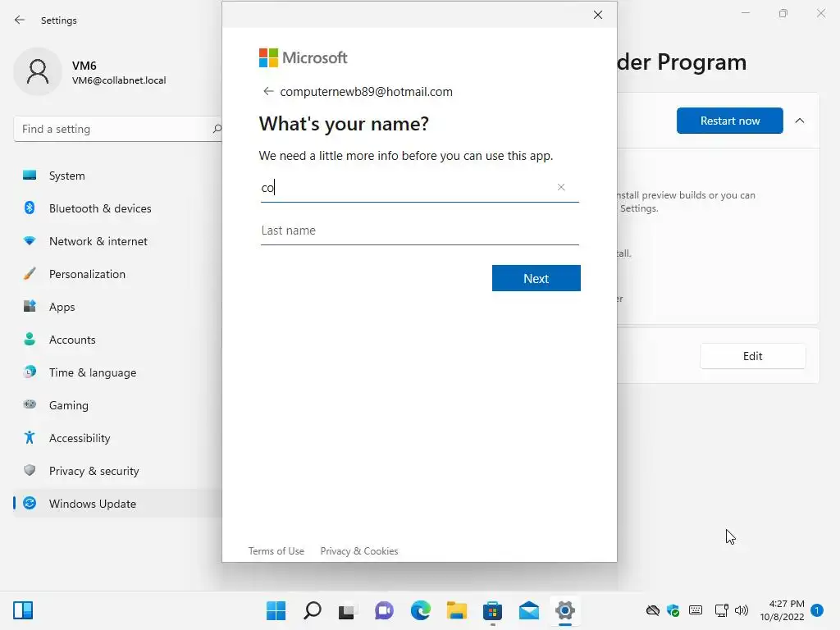Open taskbar Search

[313, 610]
